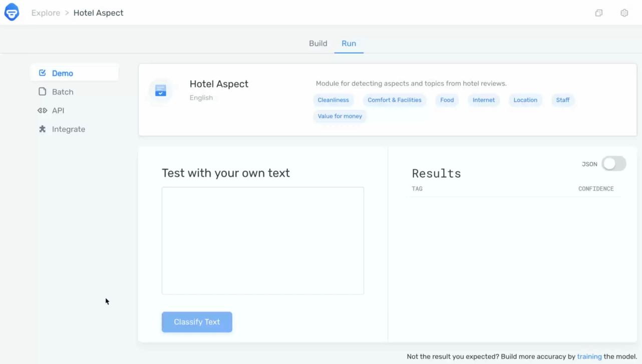
Task: Select the Run tab
Action: click(349, 44)
